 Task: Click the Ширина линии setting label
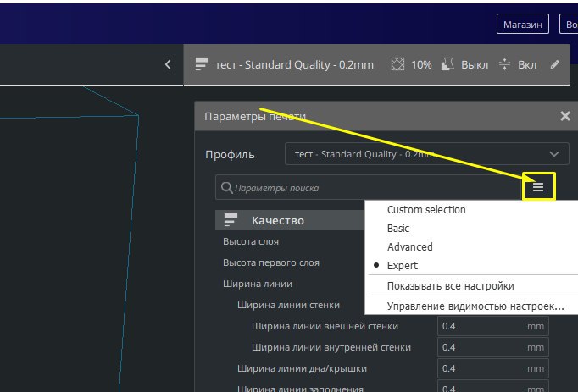coord(258,284)
